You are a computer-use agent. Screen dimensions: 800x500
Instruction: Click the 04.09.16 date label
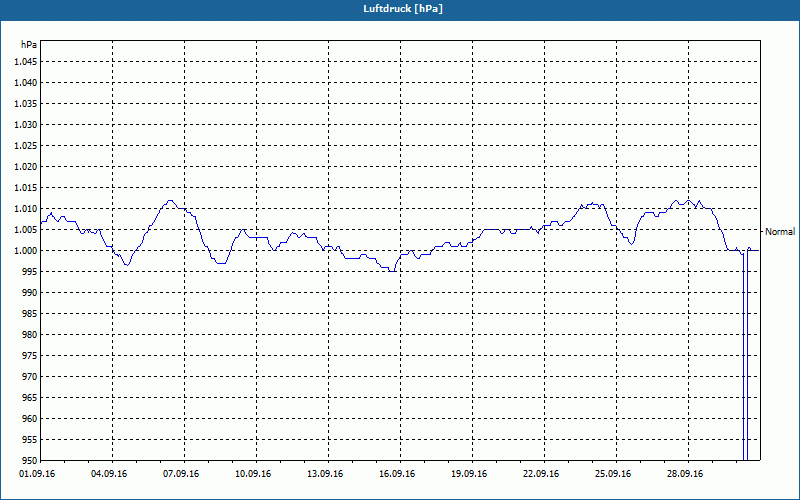109,474
